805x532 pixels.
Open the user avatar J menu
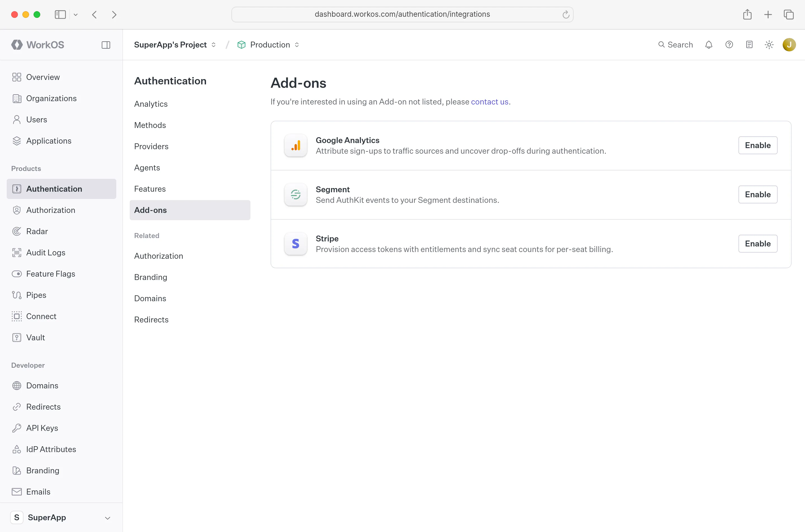pyautogui.click(x=789, y=45)
